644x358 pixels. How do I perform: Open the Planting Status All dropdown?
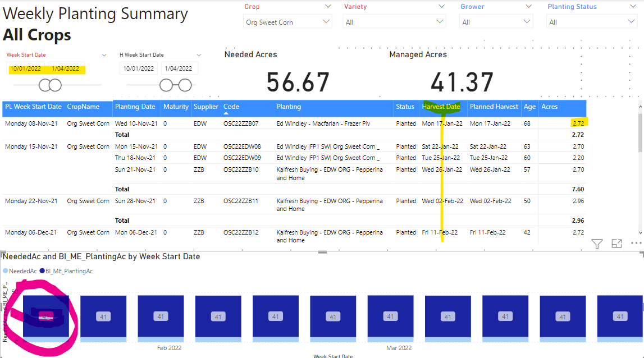pyautogui.click(x=592, y=22)
